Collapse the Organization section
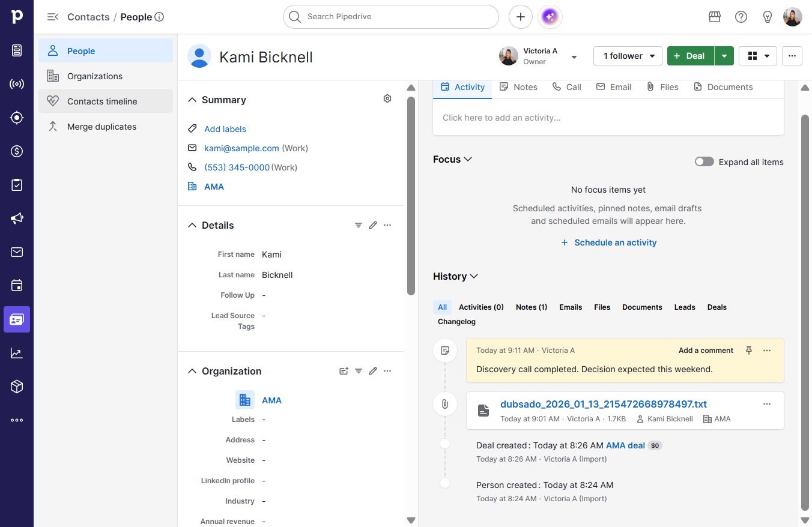Screen dimensions: 812x527 [x=192, y=371]
